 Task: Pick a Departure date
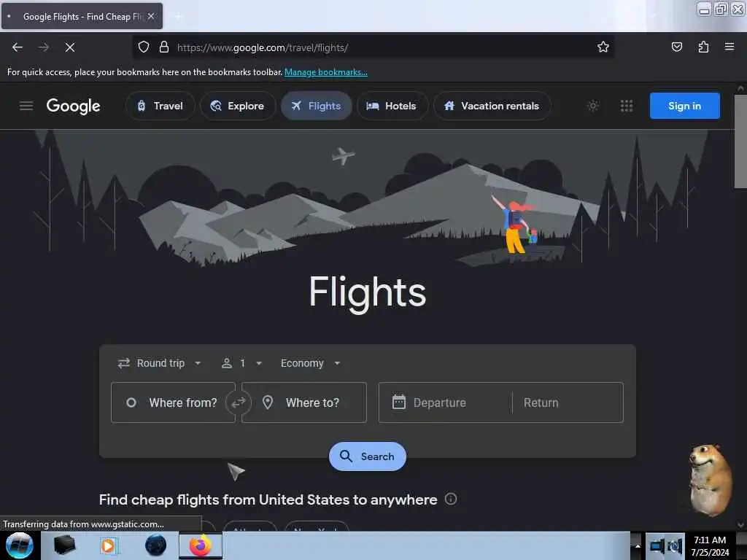pyautogui.click(x=446, y=402)
